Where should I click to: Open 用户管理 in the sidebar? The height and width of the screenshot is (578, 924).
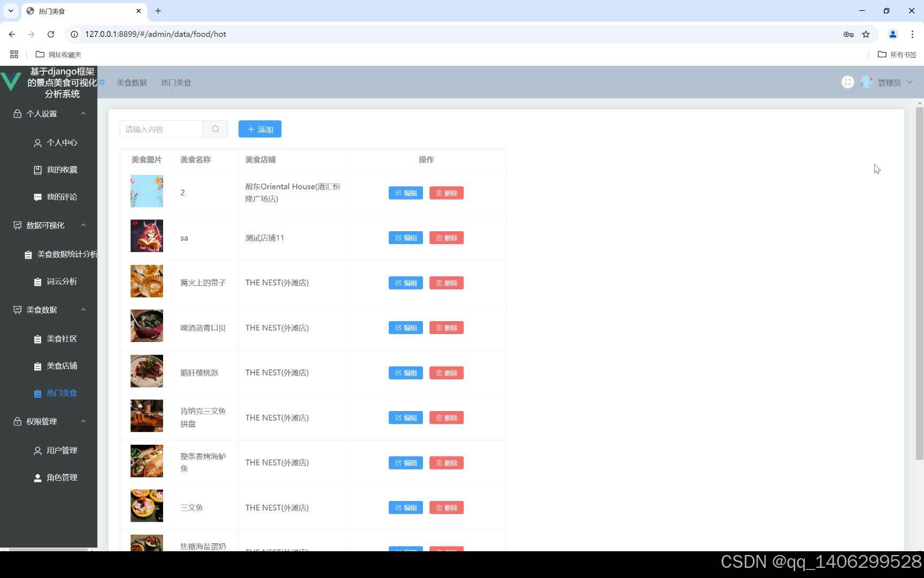click(55, 451)
